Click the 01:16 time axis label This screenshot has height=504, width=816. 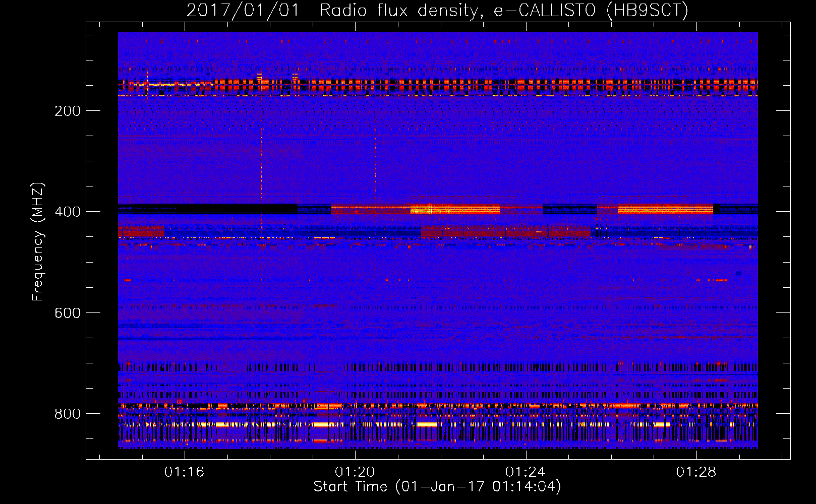[184, 472]
